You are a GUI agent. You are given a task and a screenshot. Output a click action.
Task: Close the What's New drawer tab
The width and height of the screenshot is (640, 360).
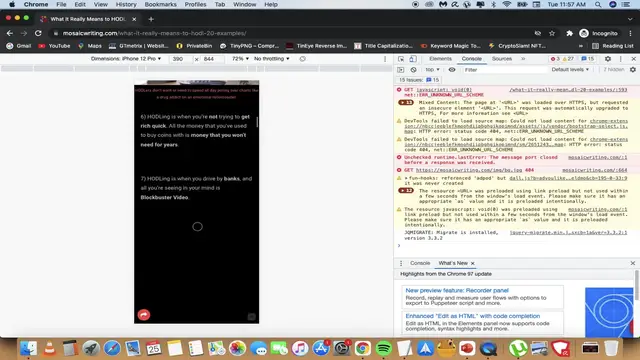[473, 263]
